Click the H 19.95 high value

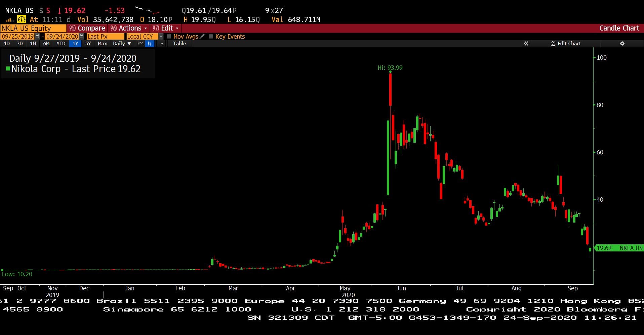tap(200, 20)
